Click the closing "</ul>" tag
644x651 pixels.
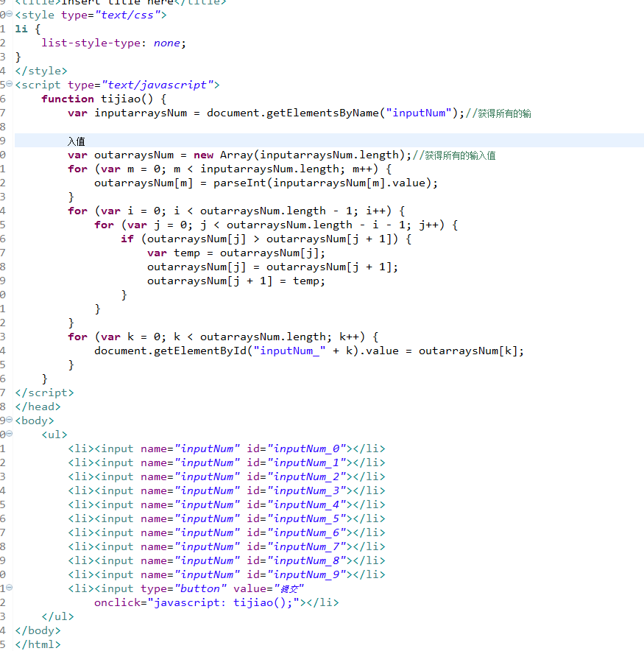(x=57, y=617)
